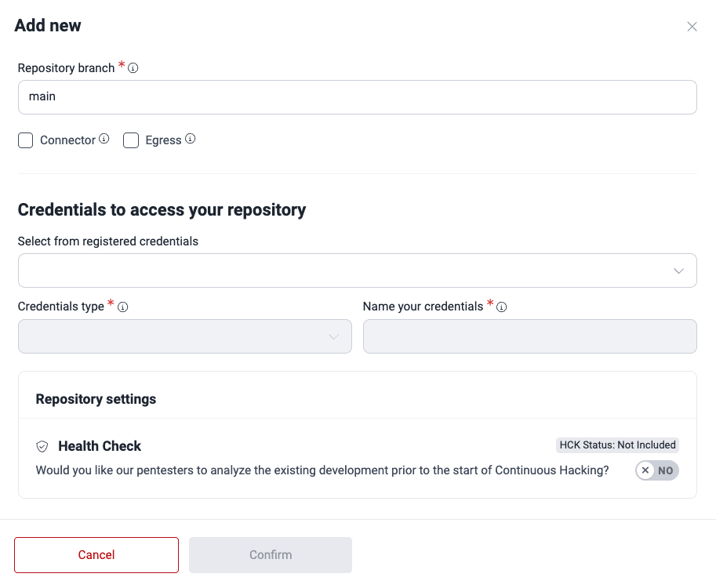716x588 pixels.
Task: Expand the Credentials type selector
Action: tap(185, 336)
